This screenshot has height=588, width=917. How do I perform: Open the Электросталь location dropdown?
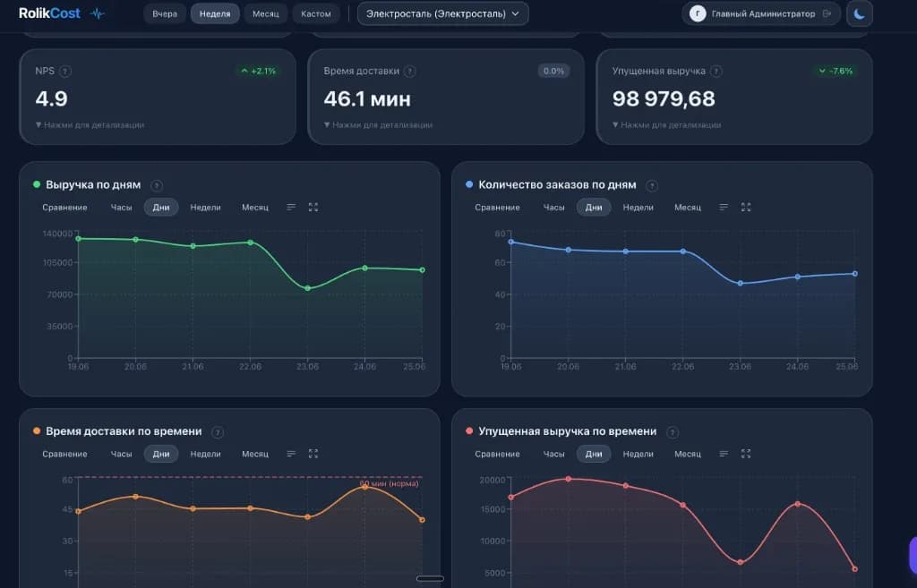pyautogui.click(x=442, y=13)
